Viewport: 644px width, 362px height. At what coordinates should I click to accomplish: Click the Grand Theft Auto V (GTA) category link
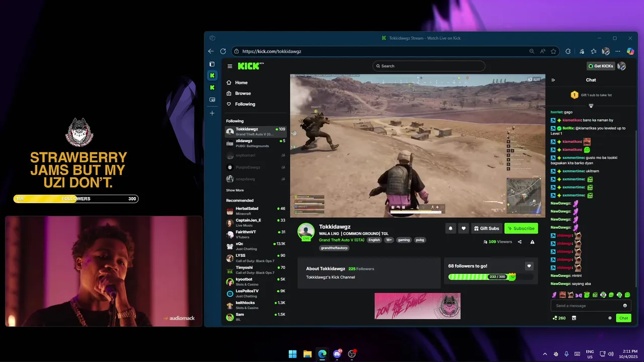point(342,240)
